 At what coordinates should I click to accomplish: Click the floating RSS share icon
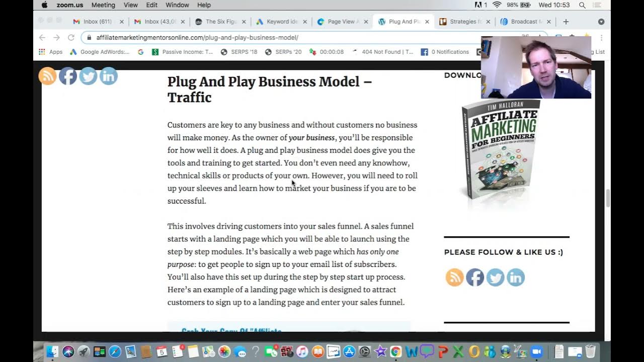(x=48, y=76)
